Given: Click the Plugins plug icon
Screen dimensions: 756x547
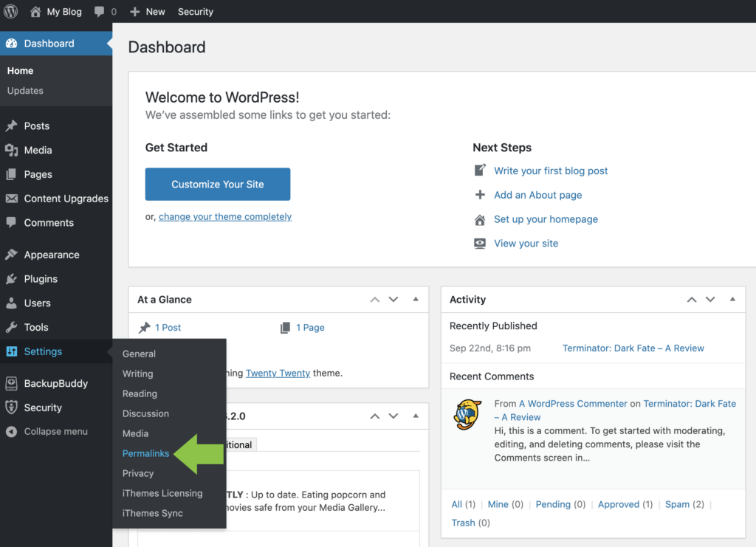Looking at the screenshot, I should 11,279.
